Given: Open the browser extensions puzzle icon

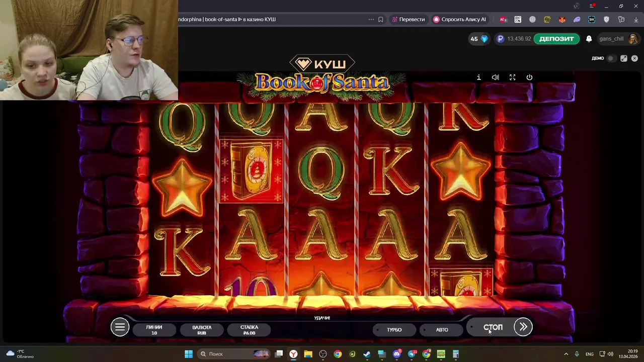Looking at the screenshot, I should (x=621, y=19).
